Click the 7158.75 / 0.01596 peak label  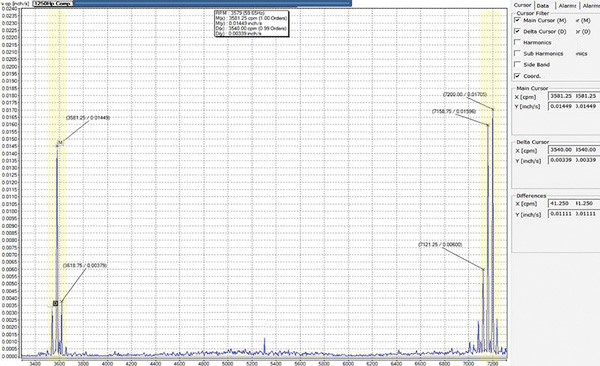pyautogui.click(x=454, y=111)
